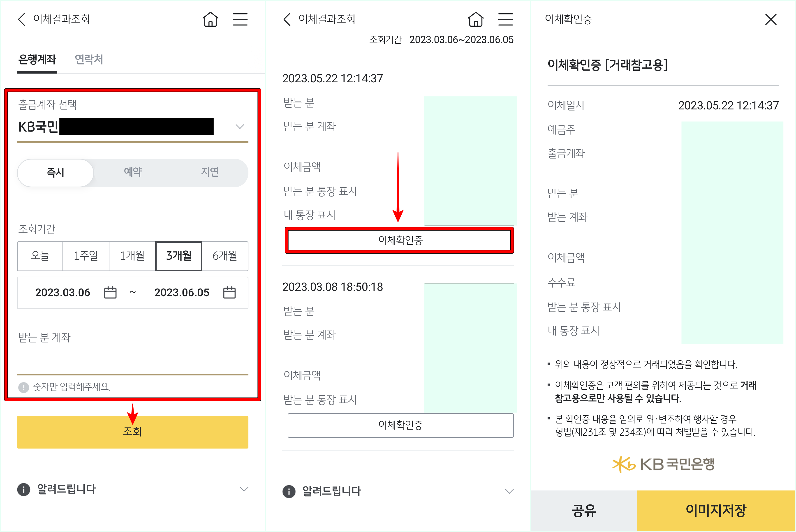Tap the back arrow to leave 이체결과조회

(x=21, y=20)
